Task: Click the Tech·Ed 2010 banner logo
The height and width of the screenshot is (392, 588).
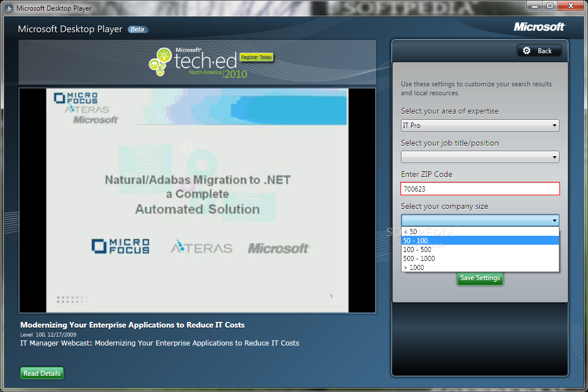Action: tap(198, 63)
